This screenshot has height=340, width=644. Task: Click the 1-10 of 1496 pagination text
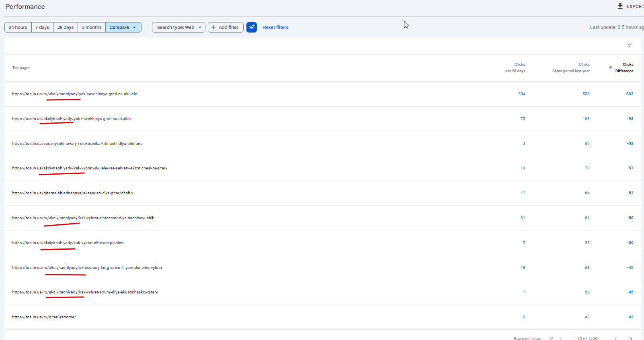pyautogui.click(x=585, y=338)
